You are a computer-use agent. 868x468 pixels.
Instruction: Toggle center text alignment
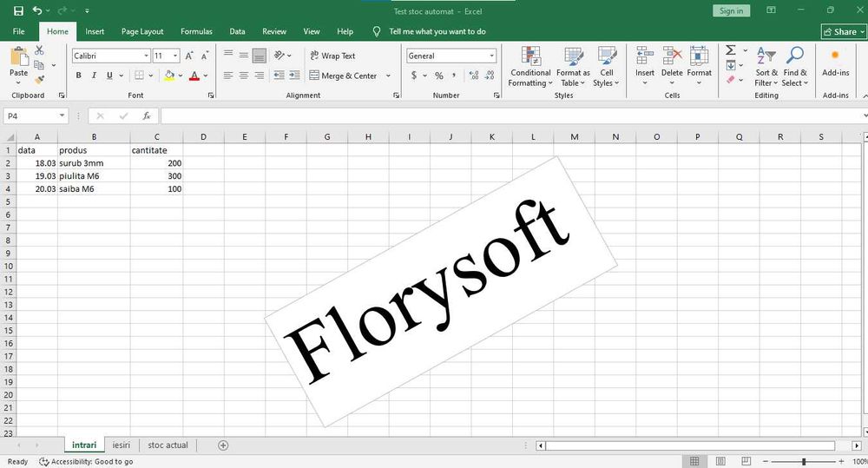point(244,76)
